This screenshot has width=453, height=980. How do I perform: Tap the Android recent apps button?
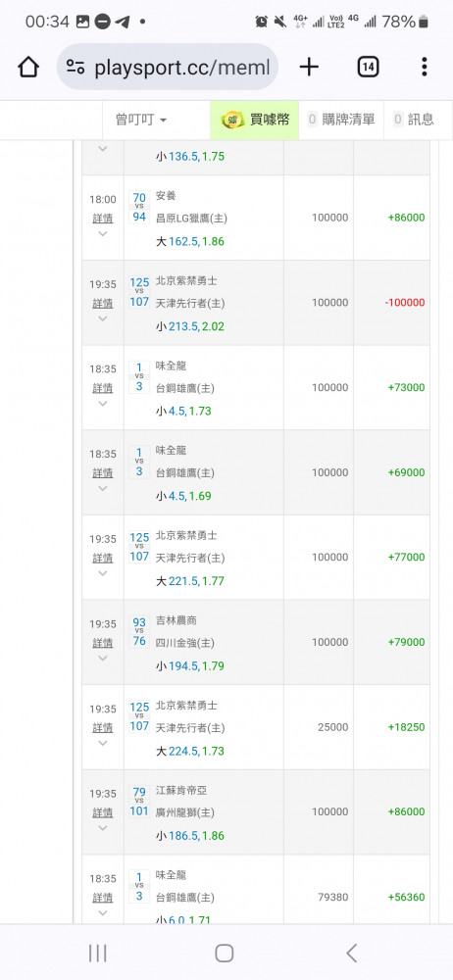[x=98, y=953]
